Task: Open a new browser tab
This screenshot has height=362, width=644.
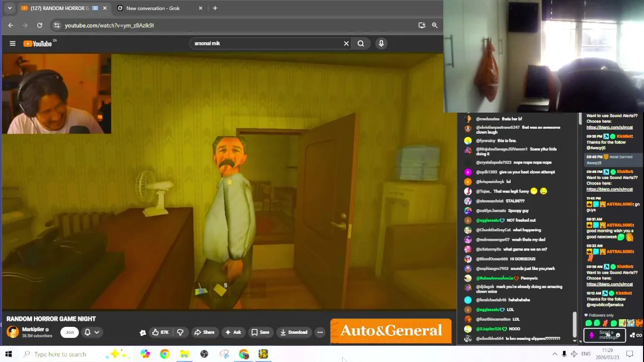Action: coord(215,8)
